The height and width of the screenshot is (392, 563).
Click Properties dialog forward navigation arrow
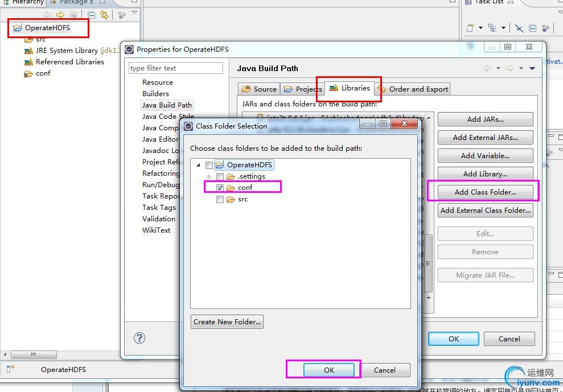click(510, 68)
